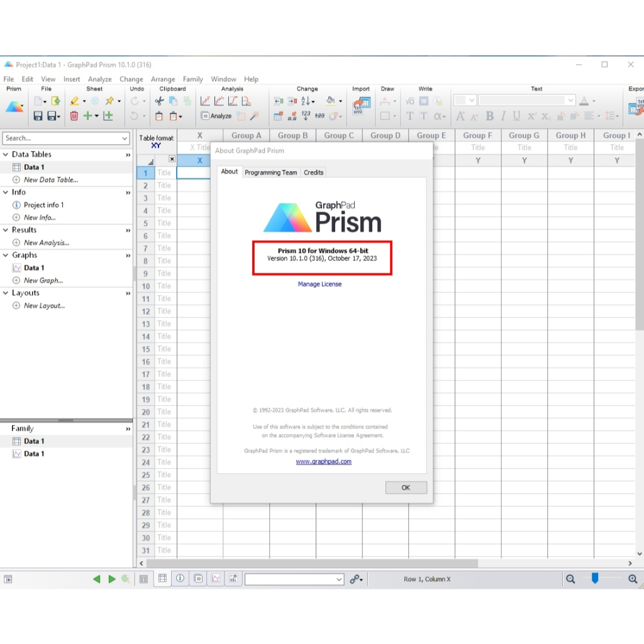
Task: Open the Credits tab
Action: [313, 172]
